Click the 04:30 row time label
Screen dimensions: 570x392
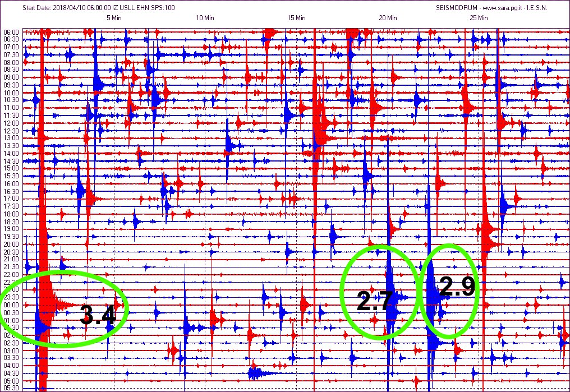pyautogui.click(x=12, y=373)
